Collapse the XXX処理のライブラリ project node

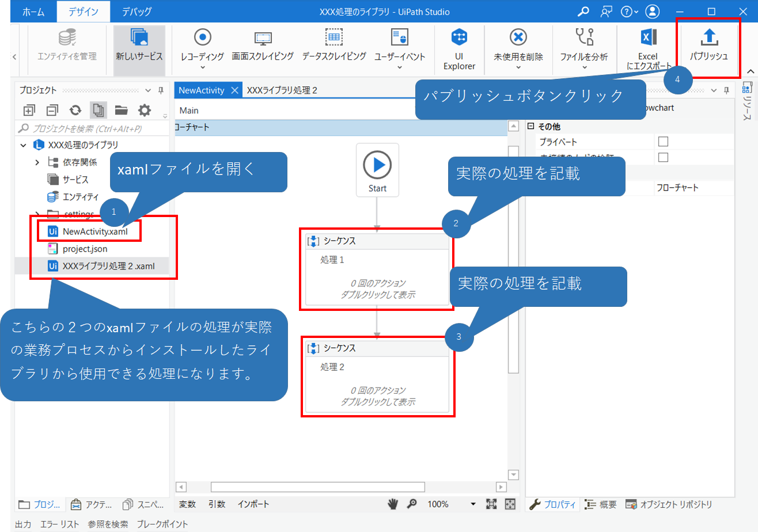pos(23,145)
